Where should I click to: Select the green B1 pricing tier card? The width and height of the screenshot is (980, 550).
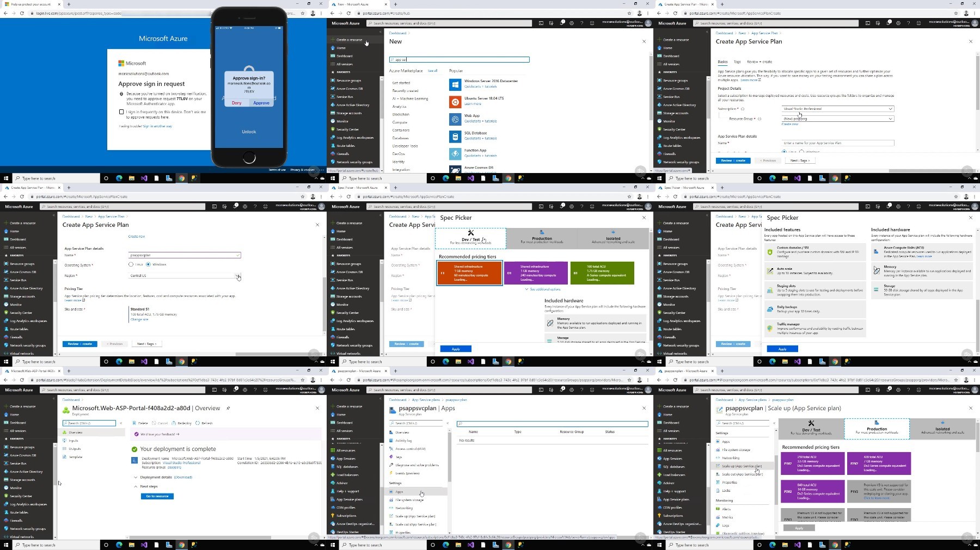(602, 273)
